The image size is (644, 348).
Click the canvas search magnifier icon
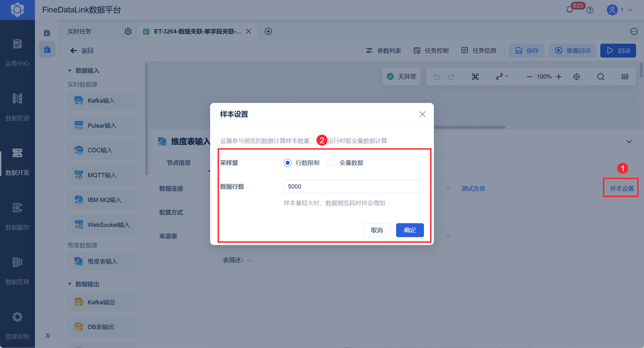pyautogui.click(x=601, y=77)
